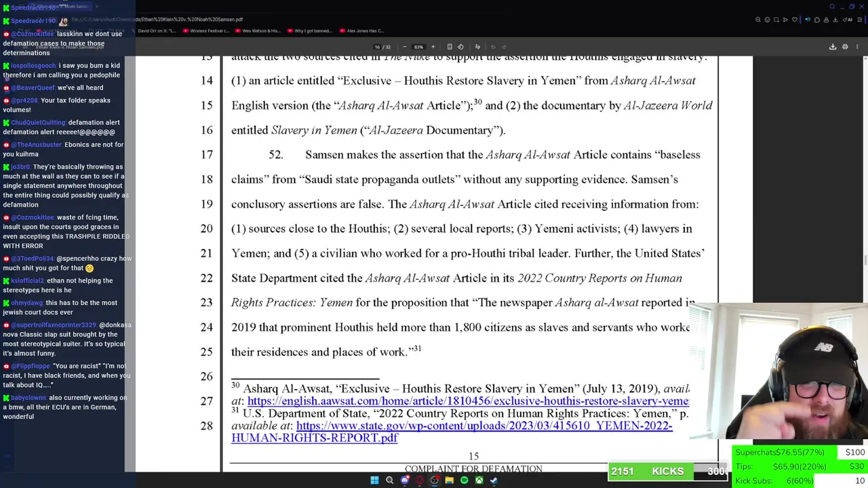Click chat username ksiofficial2
Image resolution: width=868 pixels, height=488 pixels.
click(x=27, y=281)
